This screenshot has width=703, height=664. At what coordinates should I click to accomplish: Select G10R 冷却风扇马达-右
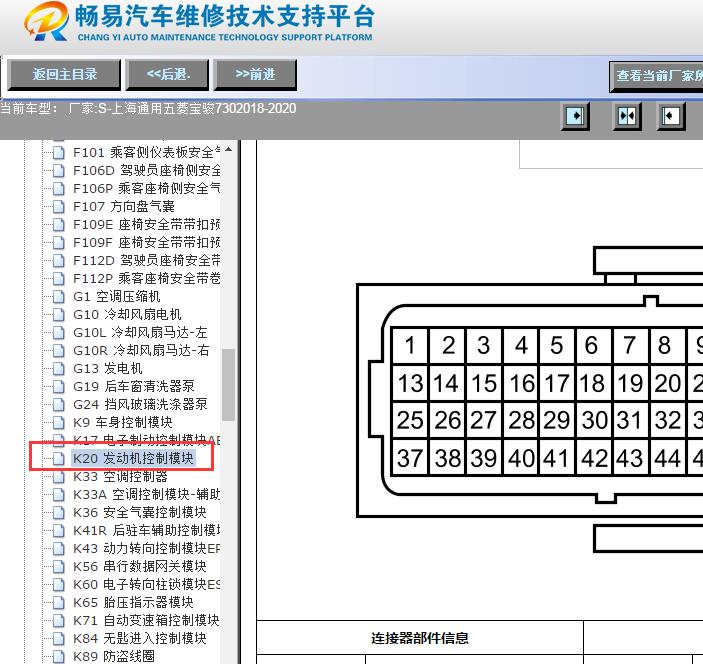click(x=141, y=350)
